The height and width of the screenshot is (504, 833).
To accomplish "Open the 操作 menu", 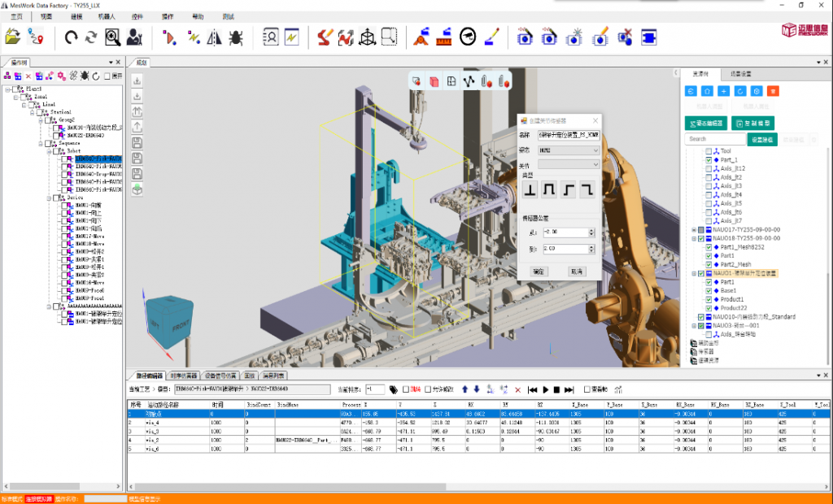I will (x=168, y=16).
